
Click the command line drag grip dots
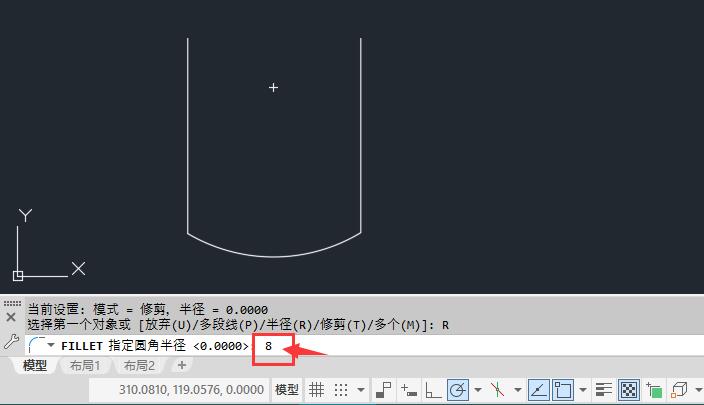pos(12,304)
